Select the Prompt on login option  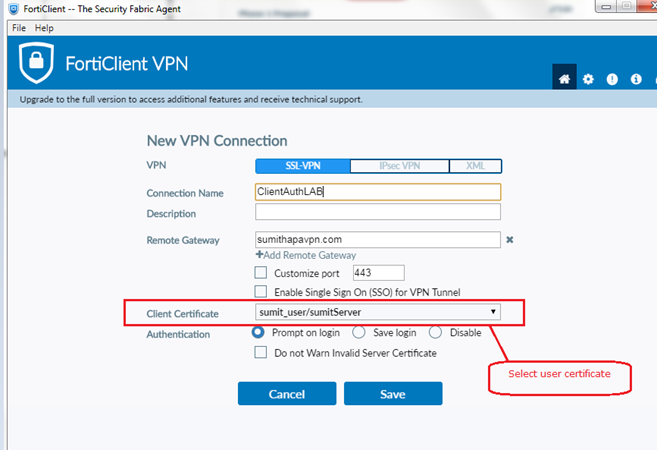(x=258, y=332)
